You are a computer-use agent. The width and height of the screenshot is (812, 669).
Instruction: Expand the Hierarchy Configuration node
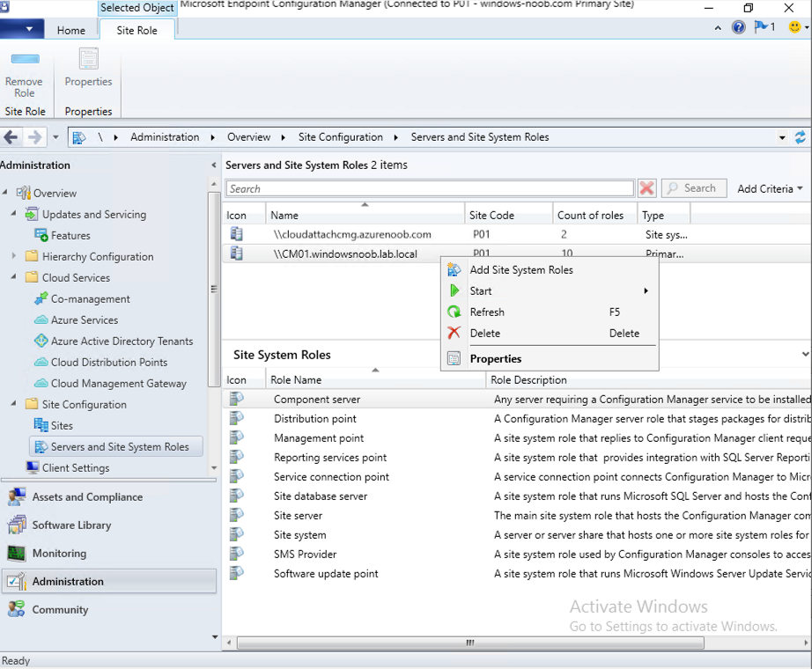click(x=14, y=256)
